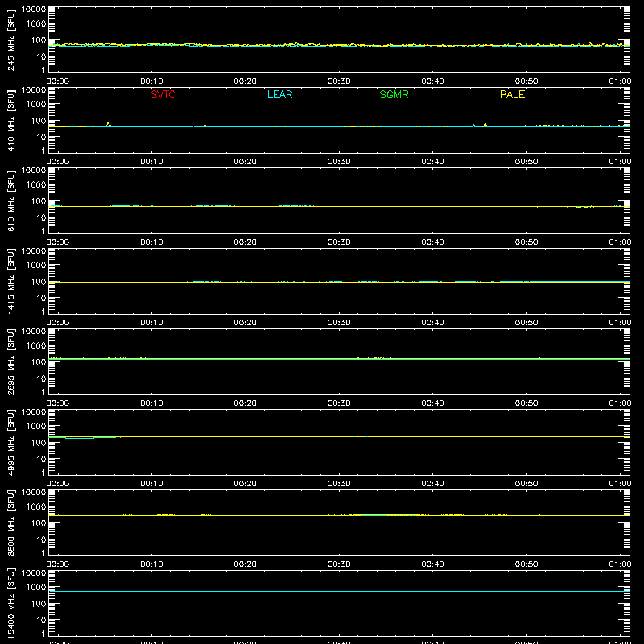
Task: Select the 410 MHz [SFU] axis title
Action: coord(10,120)
